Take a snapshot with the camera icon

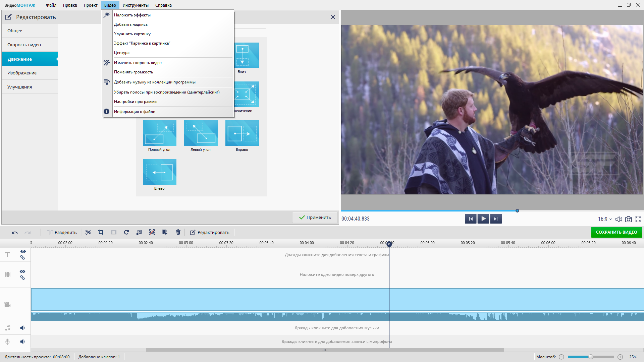[x=629, y=219]
